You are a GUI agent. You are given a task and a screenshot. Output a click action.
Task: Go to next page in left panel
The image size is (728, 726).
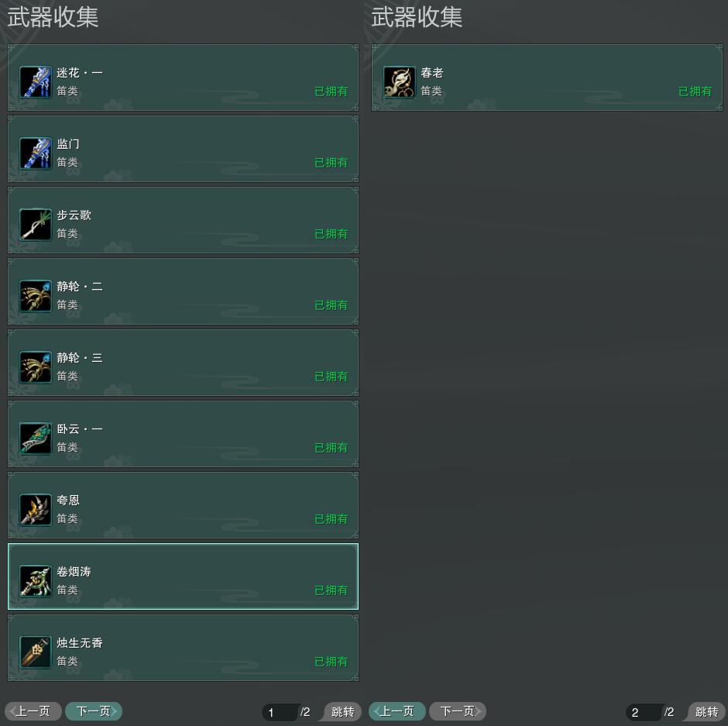coord(94,711)
